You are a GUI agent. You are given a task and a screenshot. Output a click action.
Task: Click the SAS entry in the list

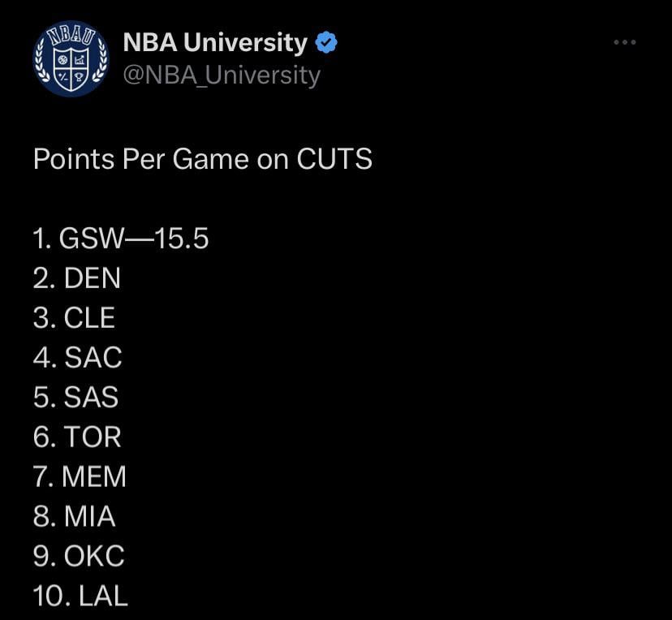[76, 398]
